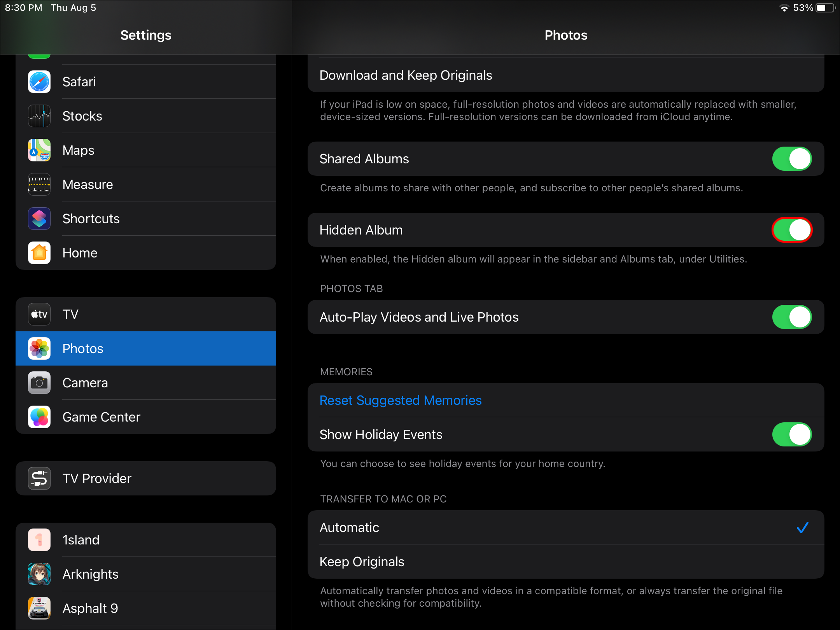Tap Reset Suggested Memories link

[401, 400]
